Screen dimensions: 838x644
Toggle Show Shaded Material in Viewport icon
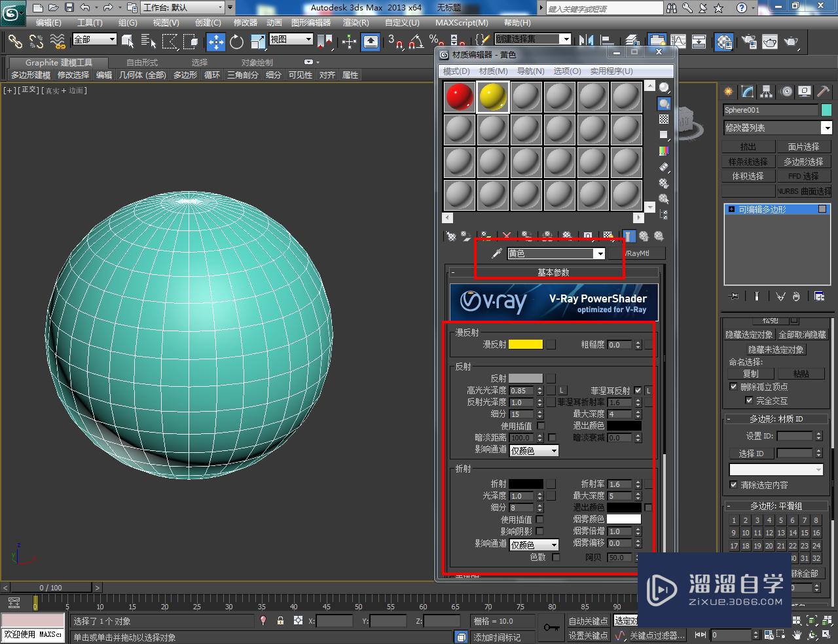point(608,236)
